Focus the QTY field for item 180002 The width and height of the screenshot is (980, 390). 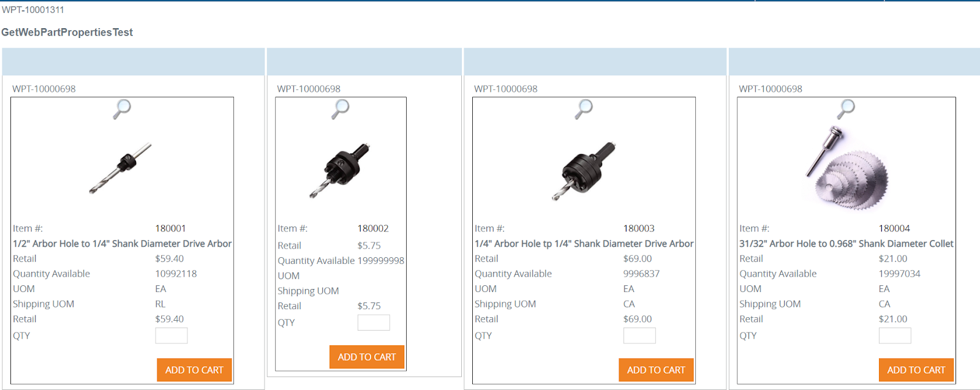[374, 323]
